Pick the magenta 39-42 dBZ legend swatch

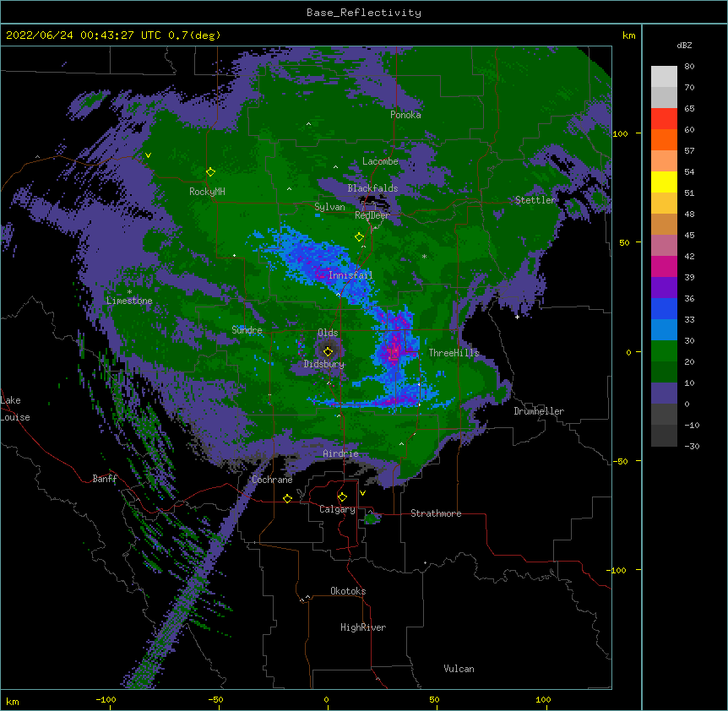pos(664,266)
